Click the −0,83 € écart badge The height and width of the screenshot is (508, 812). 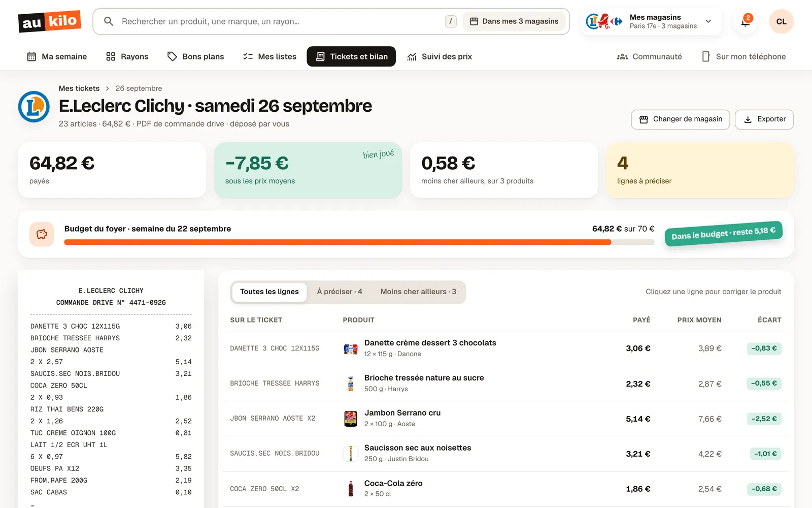(x=764, y=348)
